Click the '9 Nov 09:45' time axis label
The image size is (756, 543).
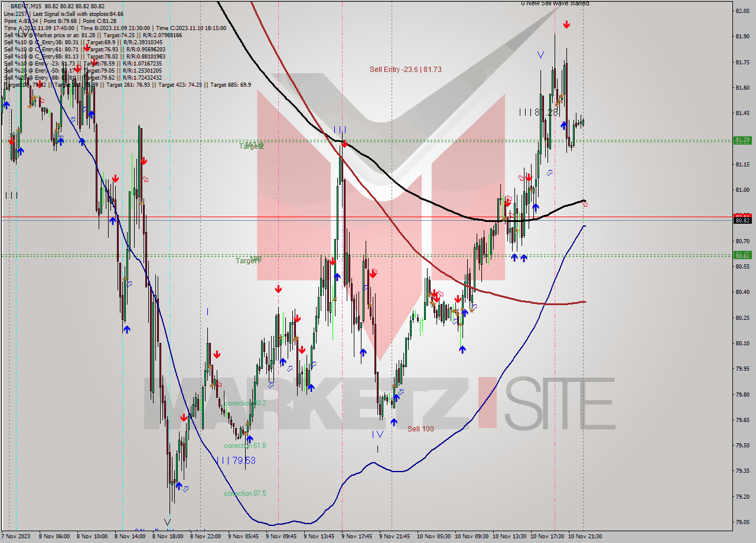[281, 537]
